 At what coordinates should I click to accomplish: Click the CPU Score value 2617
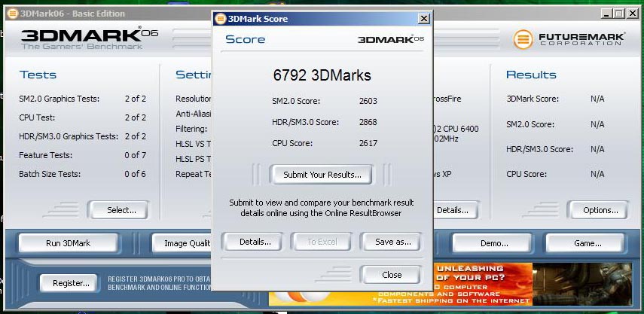368,143
